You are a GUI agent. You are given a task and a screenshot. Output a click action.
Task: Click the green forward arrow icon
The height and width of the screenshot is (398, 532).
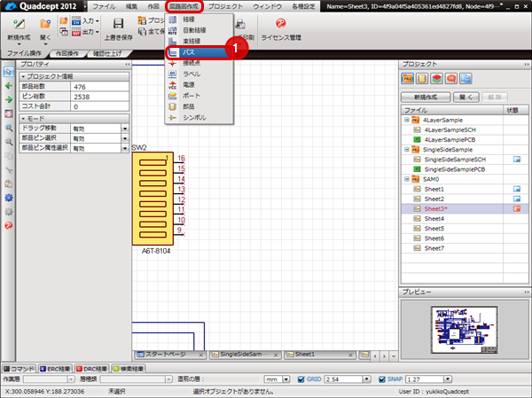[x=9, y=99]
